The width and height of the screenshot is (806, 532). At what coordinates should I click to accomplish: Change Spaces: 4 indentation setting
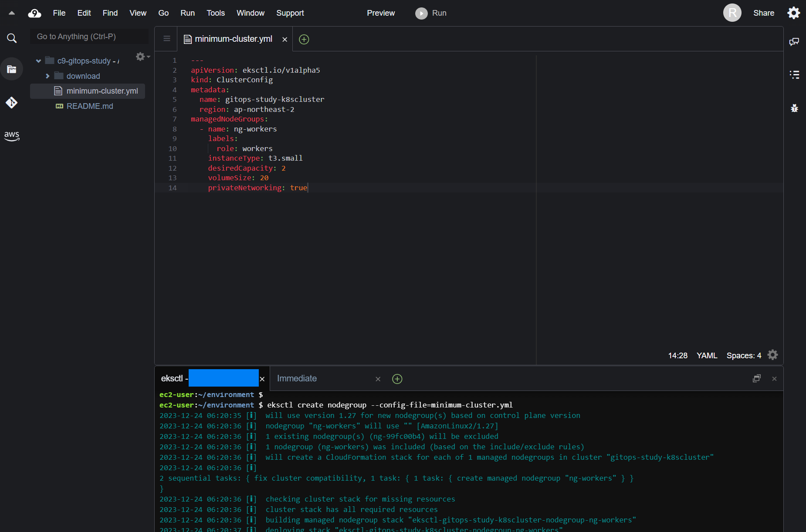click(x=744, y=356)
